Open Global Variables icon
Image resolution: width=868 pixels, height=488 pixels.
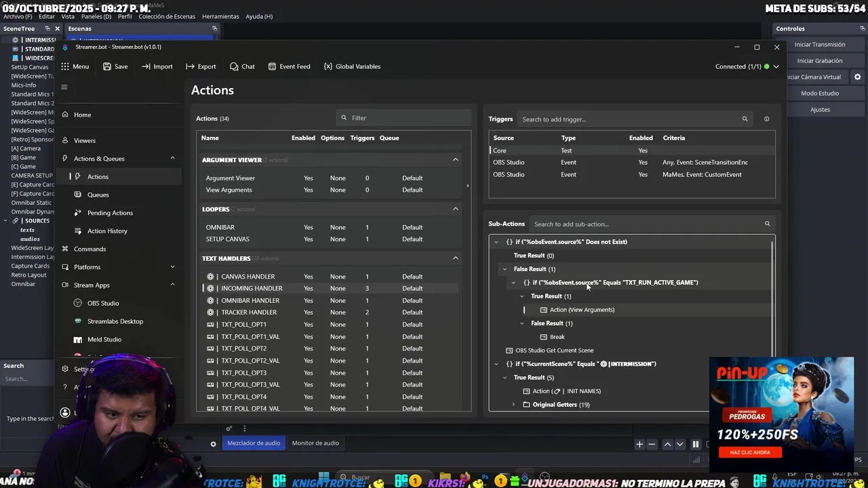click(x=328, y=66)
